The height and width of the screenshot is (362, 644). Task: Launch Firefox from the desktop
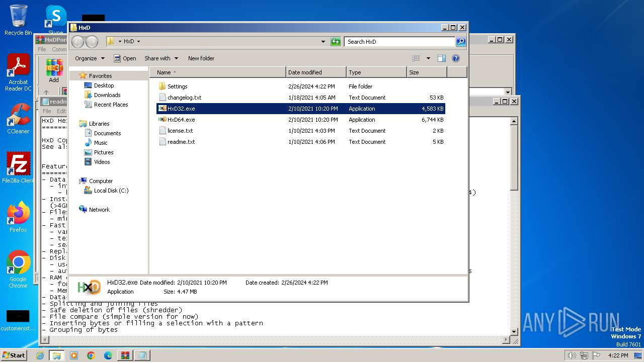18,217
